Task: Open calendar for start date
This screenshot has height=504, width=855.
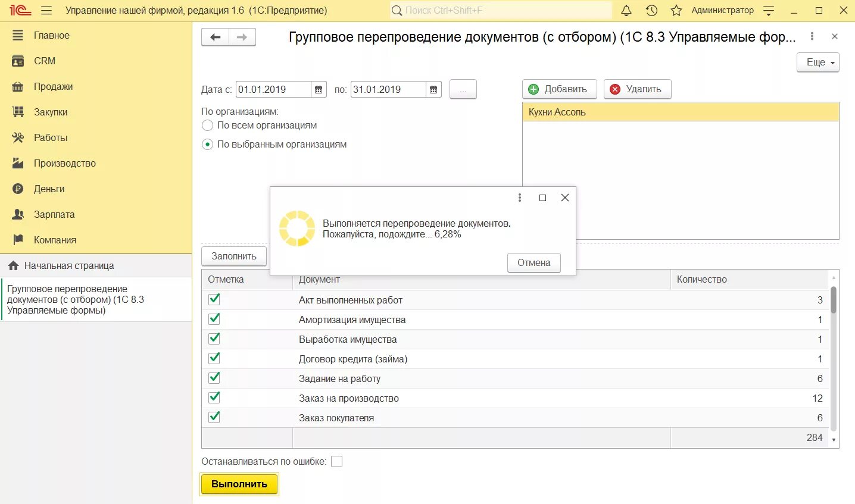Action: [x=319, y=89]
